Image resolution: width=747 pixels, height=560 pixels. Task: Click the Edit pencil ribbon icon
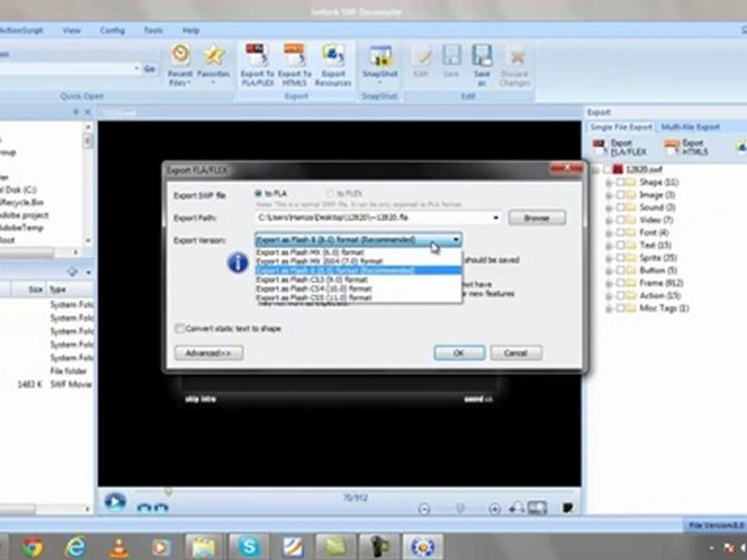[x=421, y=61]
